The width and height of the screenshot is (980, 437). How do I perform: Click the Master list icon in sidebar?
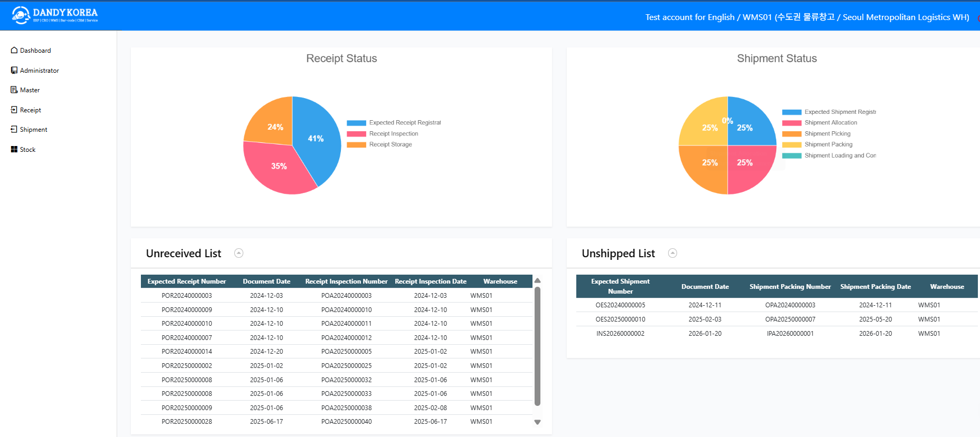[x=14, y=90]
